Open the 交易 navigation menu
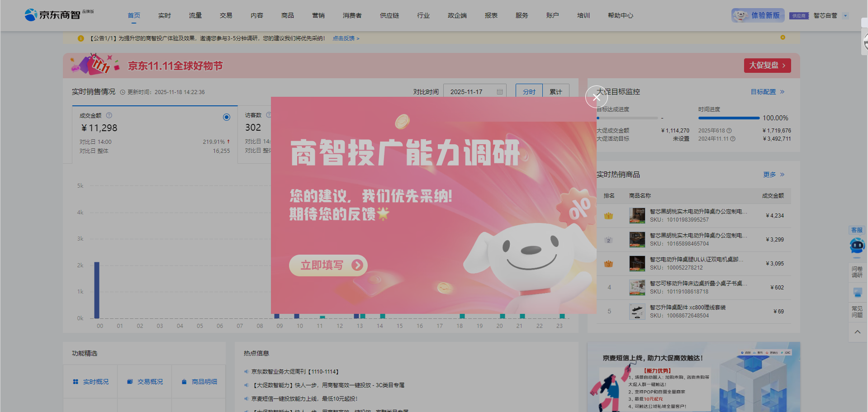 [x=226, y=15]
